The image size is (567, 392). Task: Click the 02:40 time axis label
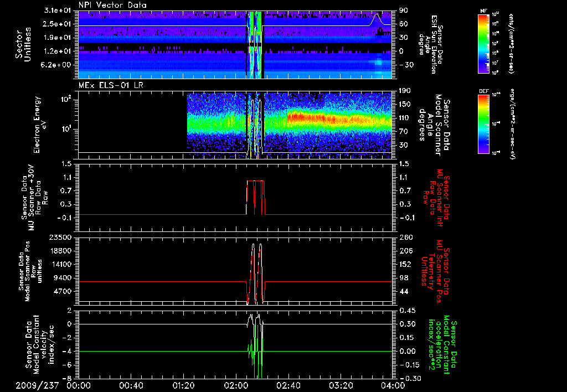[288, 385]
